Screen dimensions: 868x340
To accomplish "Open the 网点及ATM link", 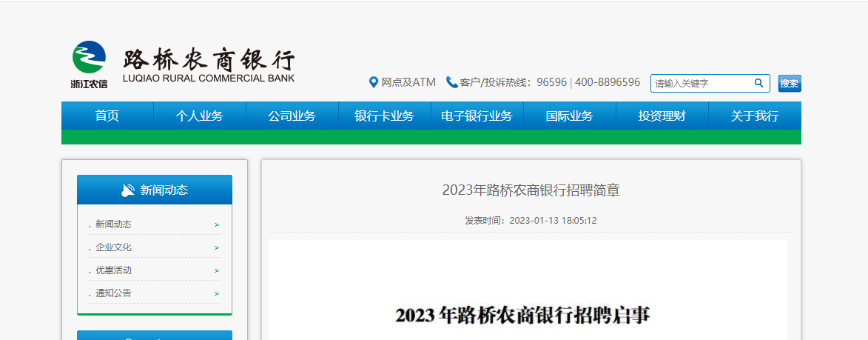I will click(x=408, y=82).
